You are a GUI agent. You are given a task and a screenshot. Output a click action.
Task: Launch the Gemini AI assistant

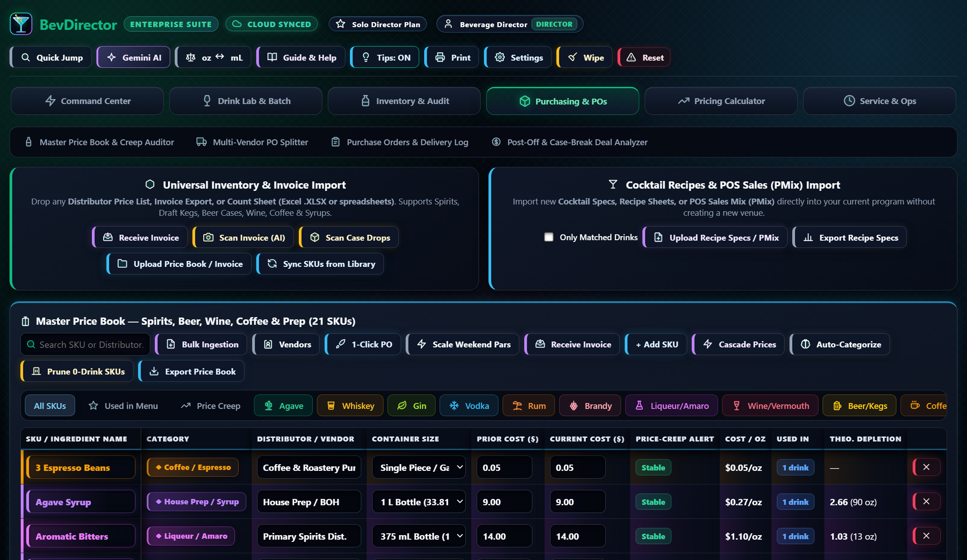click(134, 57)
